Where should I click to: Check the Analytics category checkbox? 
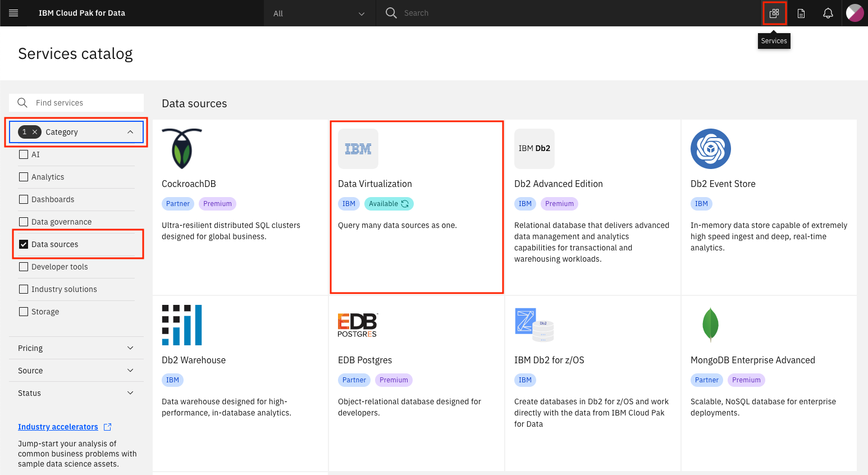[x=24, y=177]
